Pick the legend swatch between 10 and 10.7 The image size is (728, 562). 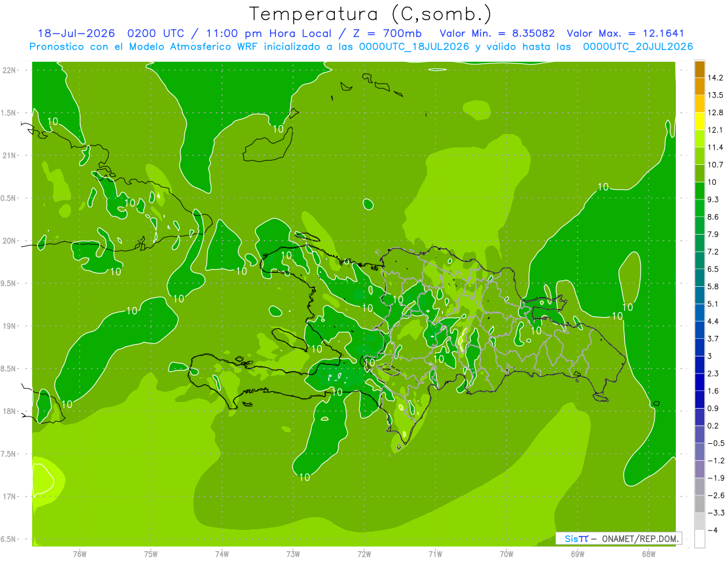699,173
